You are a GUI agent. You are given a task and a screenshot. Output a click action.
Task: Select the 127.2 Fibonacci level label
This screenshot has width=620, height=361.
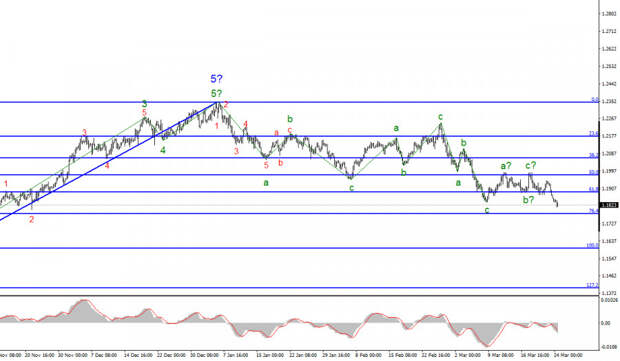click(592, 285)
